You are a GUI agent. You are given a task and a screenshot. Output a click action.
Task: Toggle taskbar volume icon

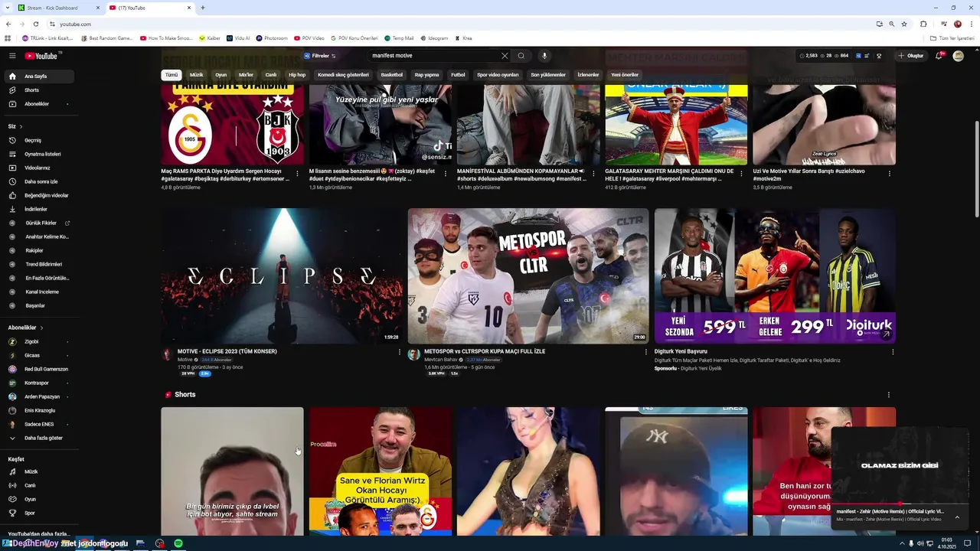coord(920,543)
